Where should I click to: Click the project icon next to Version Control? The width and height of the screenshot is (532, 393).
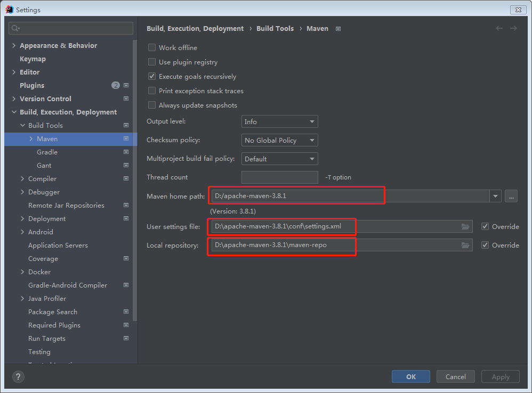coord(126,99)
